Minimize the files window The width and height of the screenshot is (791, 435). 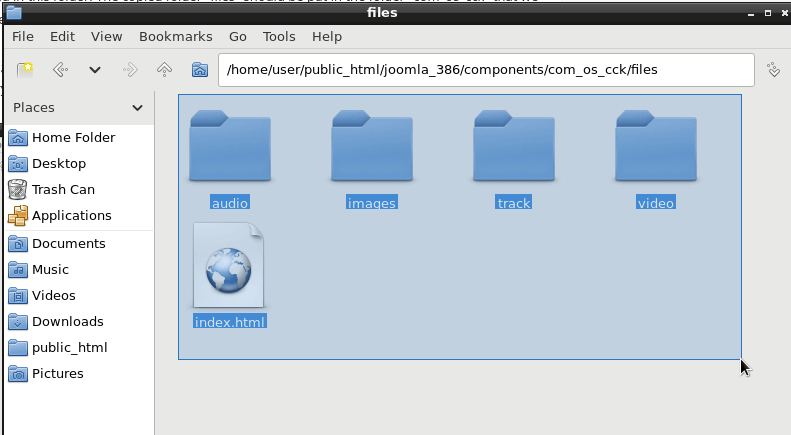[x=751, y=14]
